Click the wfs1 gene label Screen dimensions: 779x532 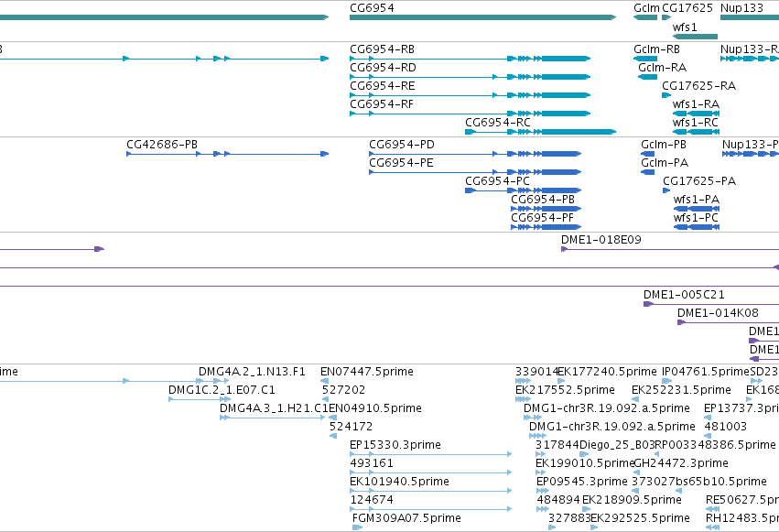685,27
